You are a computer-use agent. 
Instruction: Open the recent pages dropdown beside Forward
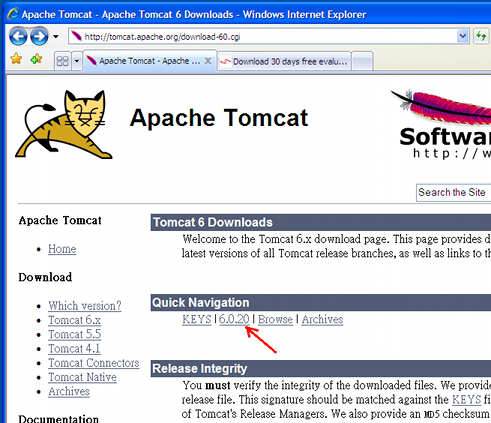coord(56,36)
